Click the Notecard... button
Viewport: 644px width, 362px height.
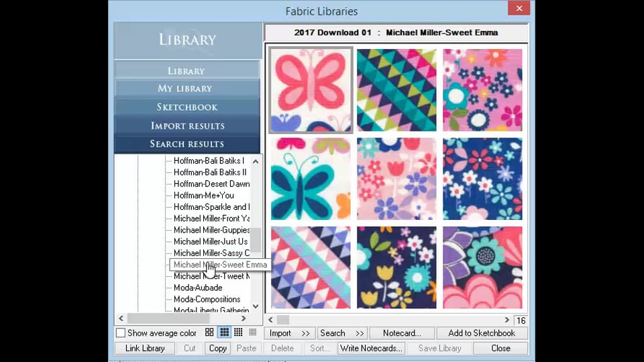point(402,333)
